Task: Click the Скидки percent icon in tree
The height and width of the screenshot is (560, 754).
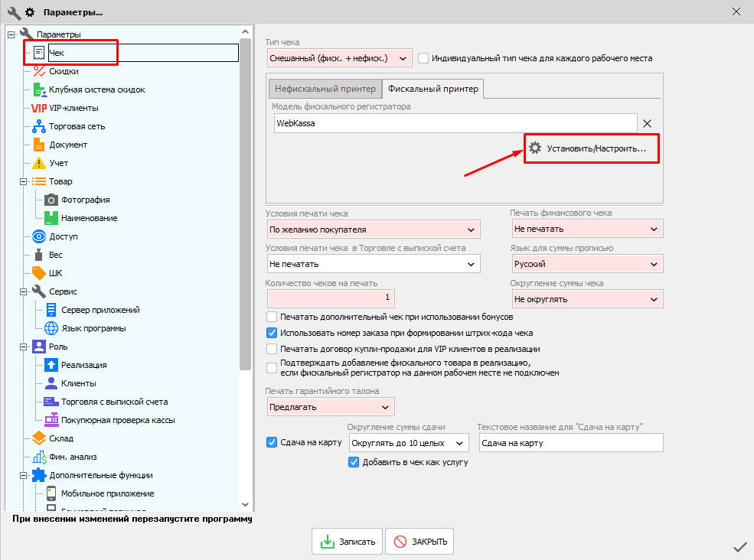Action: [x=39, y=71]
